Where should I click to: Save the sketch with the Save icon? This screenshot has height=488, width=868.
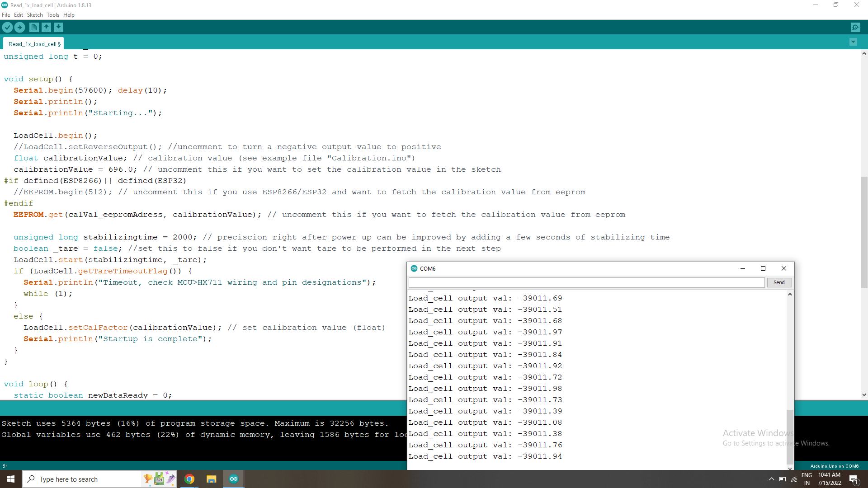(59, 27)
